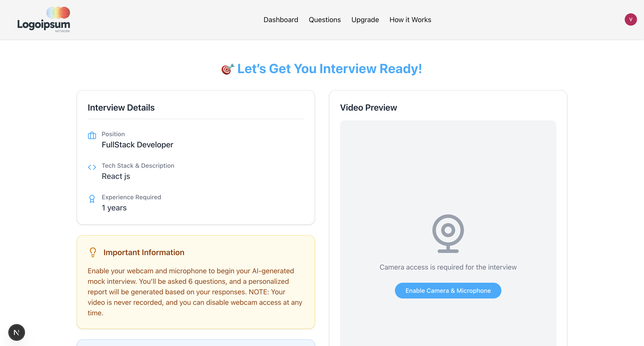Click Enable Camera & Microphone button
644x346 pixels.
[x=448, y=291]
